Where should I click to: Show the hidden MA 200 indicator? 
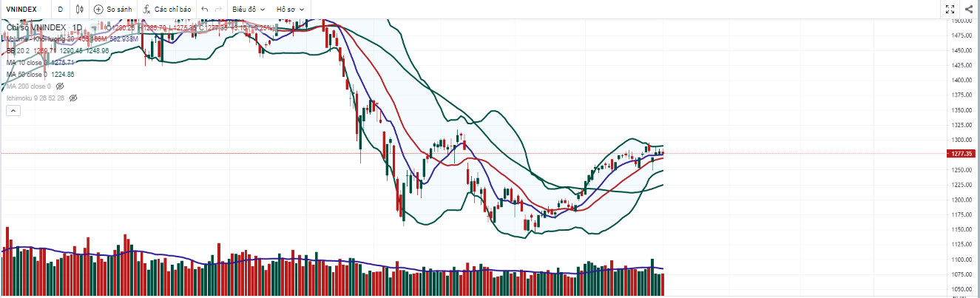[60, 87]
